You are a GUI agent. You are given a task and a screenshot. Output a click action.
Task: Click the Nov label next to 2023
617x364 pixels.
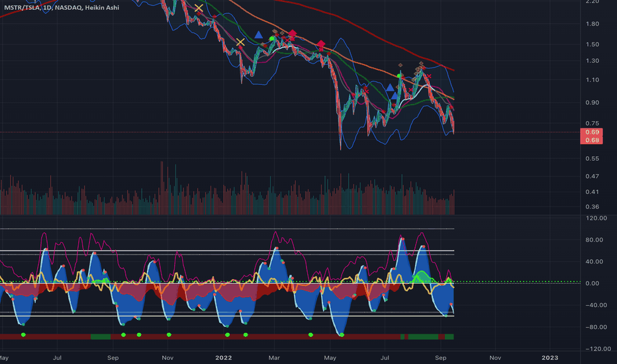tap(495, 357)
